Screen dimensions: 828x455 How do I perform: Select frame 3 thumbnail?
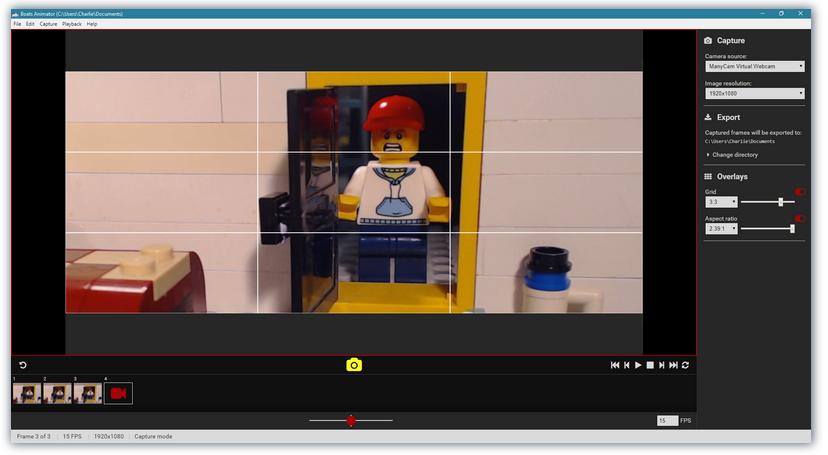(x=88, y=393)
